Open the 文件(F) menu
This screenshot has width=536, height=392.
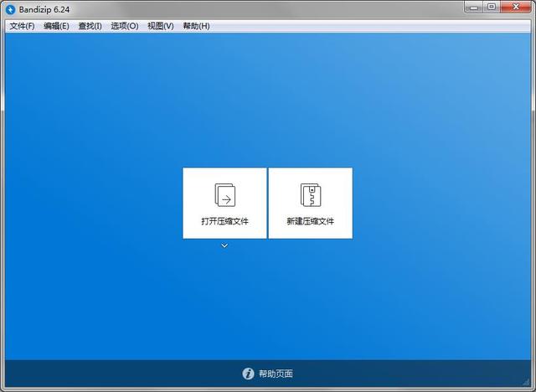click(x=22, y=26)
